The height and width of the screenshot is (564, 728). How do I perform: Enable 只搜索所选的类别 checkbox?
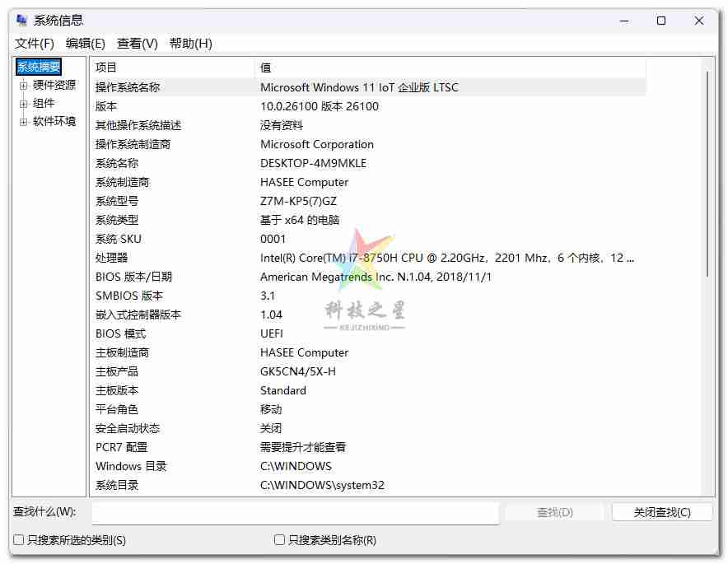(x=19, y=540)
